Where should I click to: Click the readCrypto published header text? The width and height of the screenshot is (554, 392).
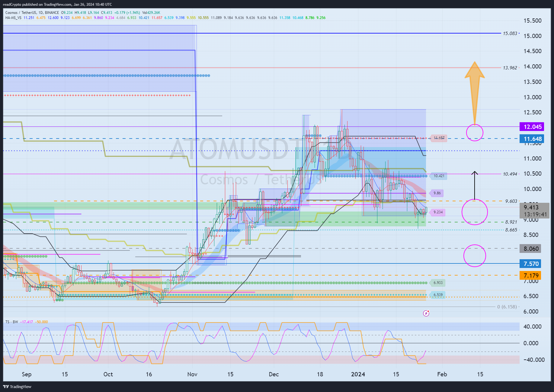(57, 4)
